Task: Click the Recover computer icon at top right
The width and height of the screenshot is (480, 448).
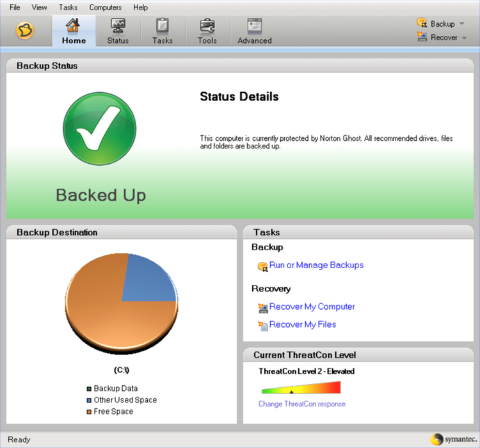Action: point(422,36)
